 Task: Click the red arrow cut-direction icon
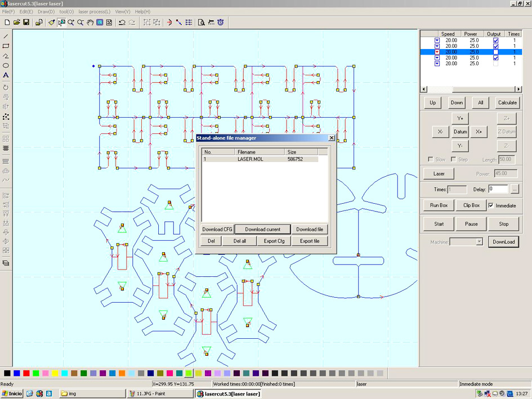(x=169, y=23)
